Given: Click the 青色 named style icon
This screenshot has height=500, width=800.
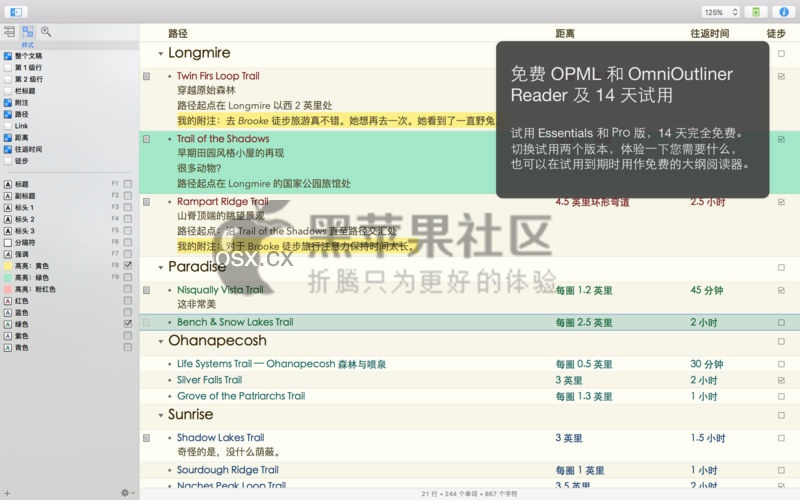Looking at the screenshot, I should [8, 348].
